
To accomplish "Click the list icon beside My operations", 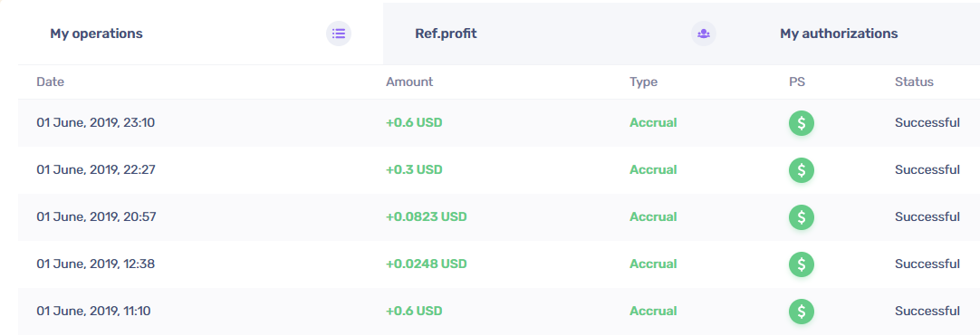I will (339, 34).
